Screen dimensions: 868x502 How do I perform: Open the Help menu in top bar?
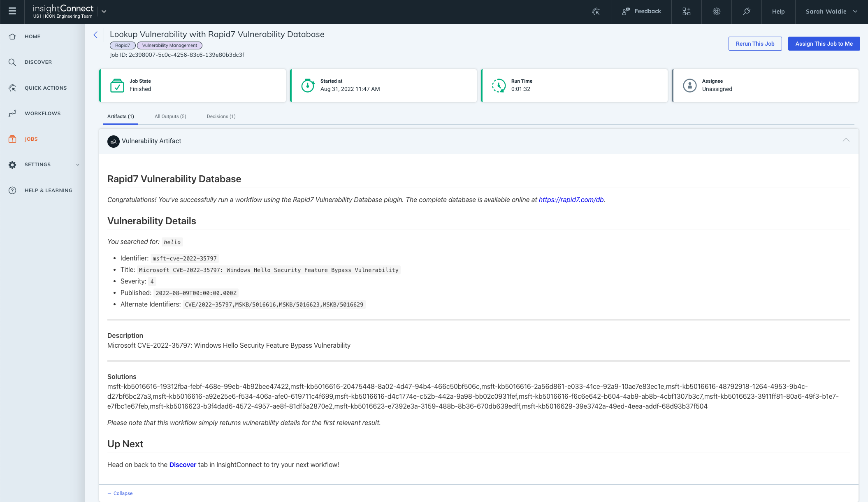click(x=778, y=12)
